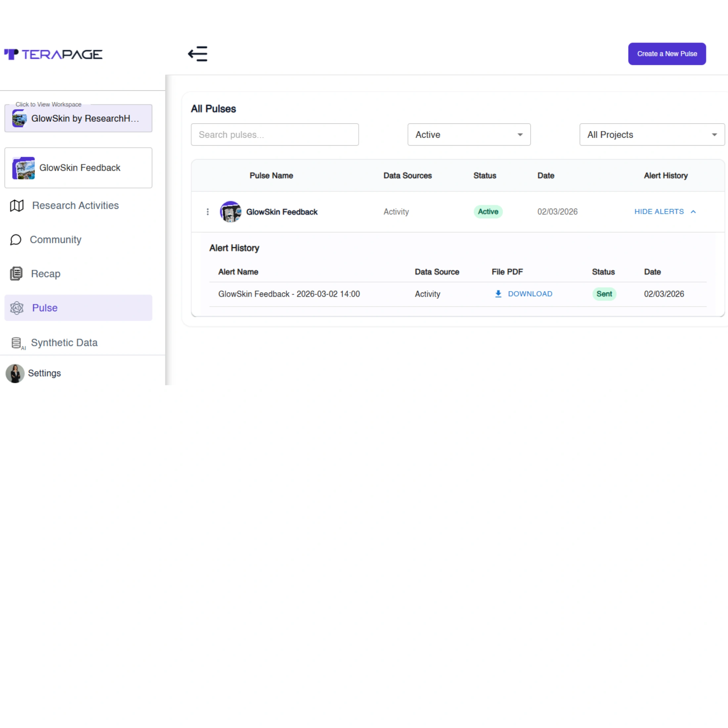This screenshot has height=728, width=728.
Task: Select the GlowSkin Feedback project card
Action: (x=78, y=168)
